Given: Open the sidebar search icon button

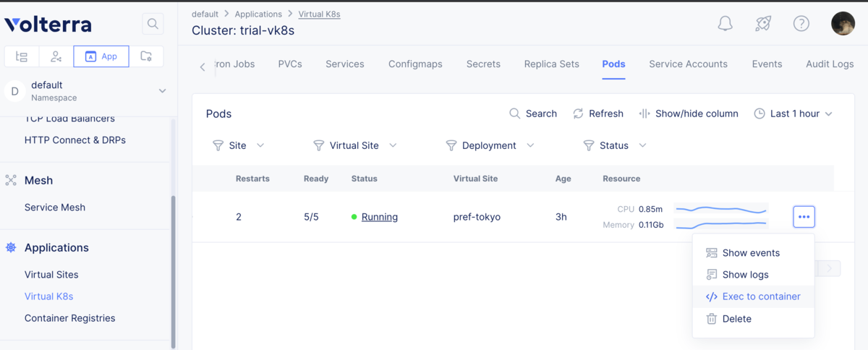Looking at the screenshot, I should click(x=153, y=24).
